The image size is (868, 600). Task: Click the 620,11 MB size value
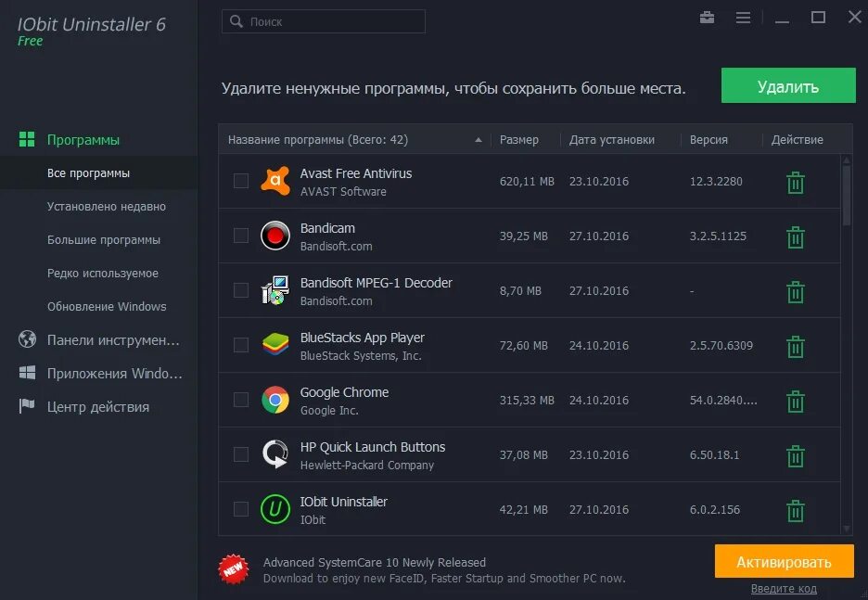point(527,181)
